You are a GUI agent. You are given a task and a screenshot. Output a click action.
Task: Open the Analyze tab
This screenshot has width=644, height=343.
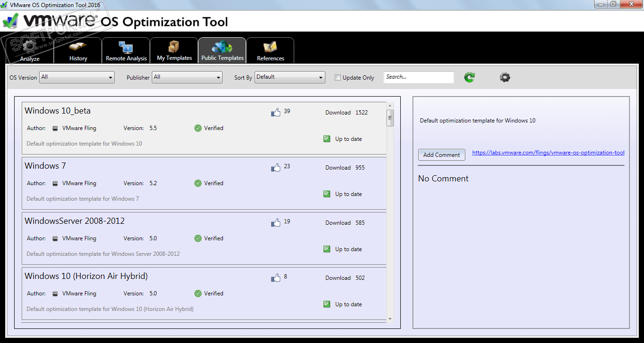click(x=30, y=50)
